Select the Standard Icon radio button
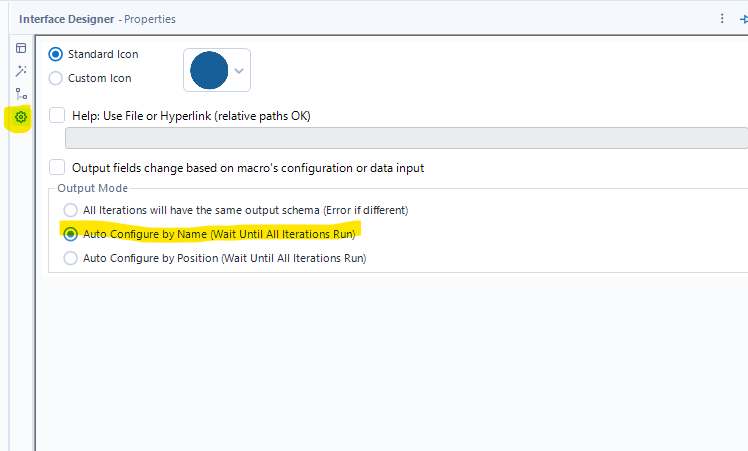Viewport: 748px width, 451px height. tap(56, 54)
